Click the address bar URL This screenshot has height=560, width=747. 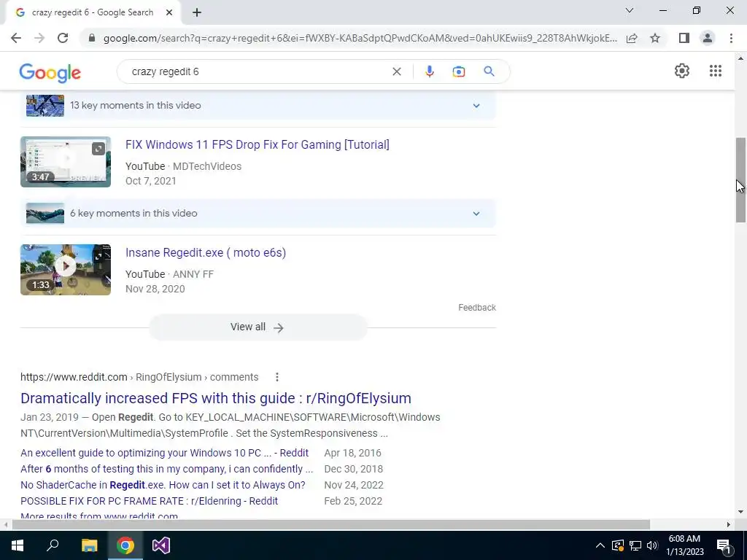coord(360,38)
